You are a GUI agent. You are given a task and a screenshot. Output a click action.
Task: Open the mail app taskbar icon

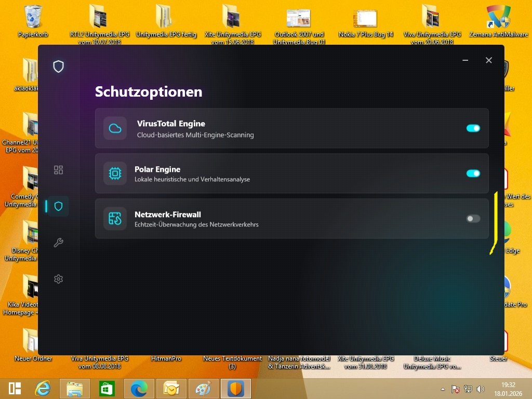171,389
